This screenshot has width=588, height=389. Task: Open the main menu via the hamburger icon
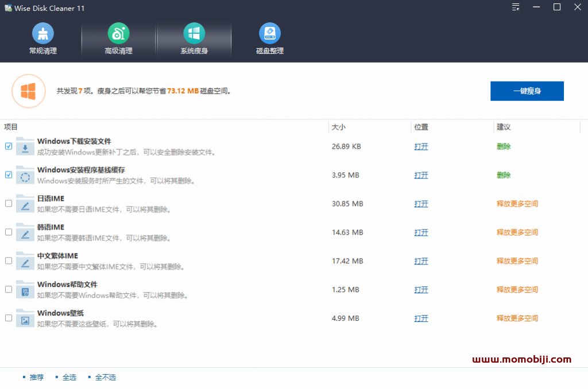515,7
